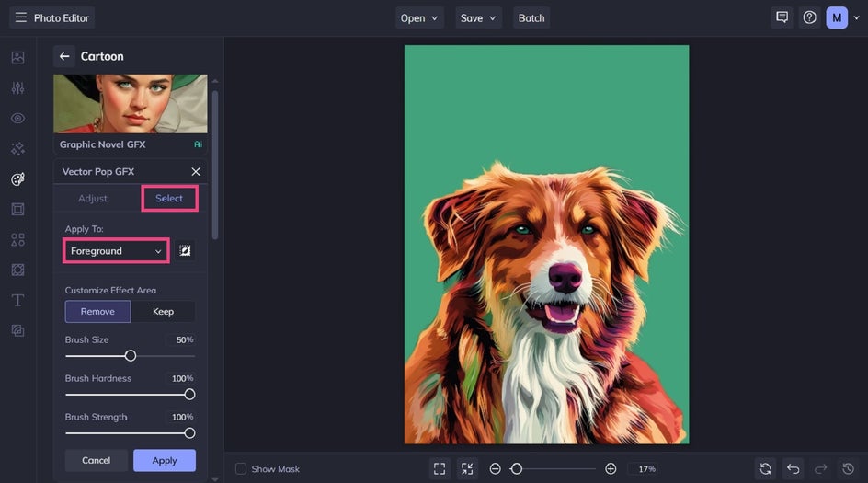Open the Edit adjustments sliders icon

click(17, 87)
